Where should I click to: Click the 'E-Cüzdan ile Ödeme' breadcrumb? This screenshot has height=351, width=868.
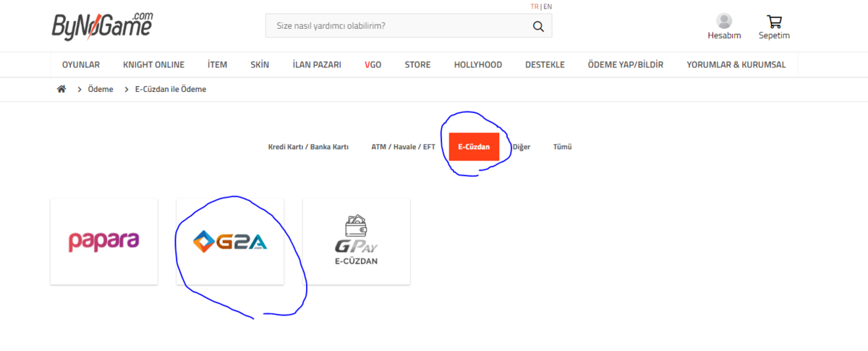pyautogui.click(x=171, y=89)
